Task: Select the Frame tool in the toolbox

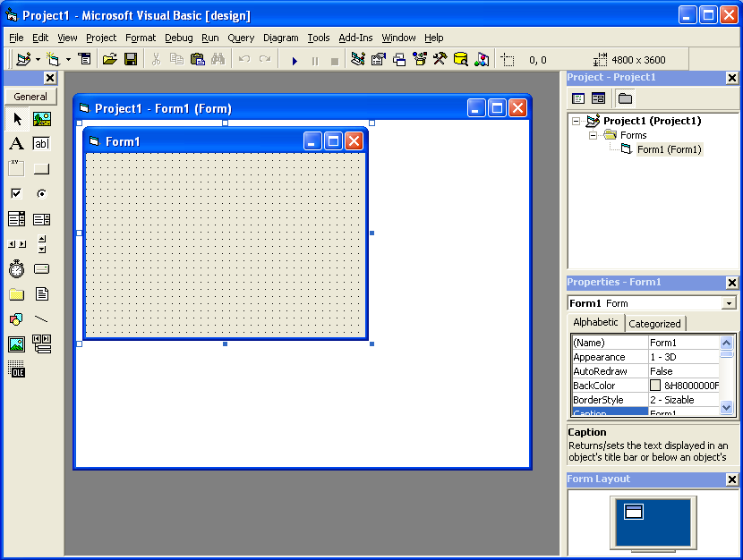Action: pos(17,168)
